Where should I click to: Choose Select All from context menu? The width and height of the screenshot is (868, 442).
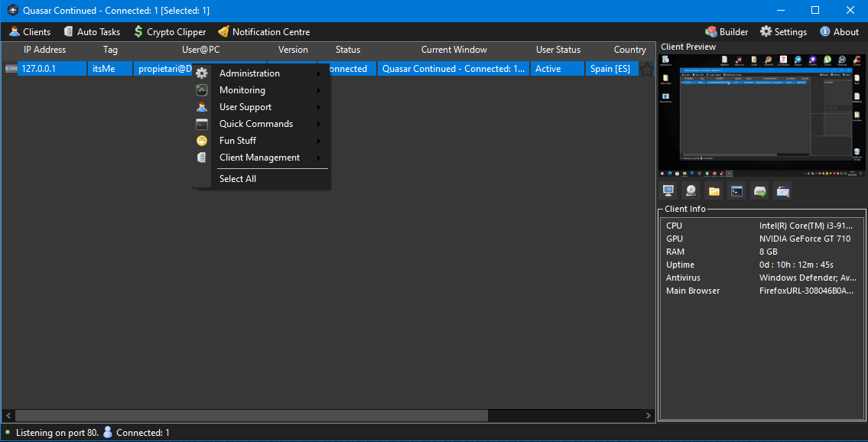click(x=262, y=179)
